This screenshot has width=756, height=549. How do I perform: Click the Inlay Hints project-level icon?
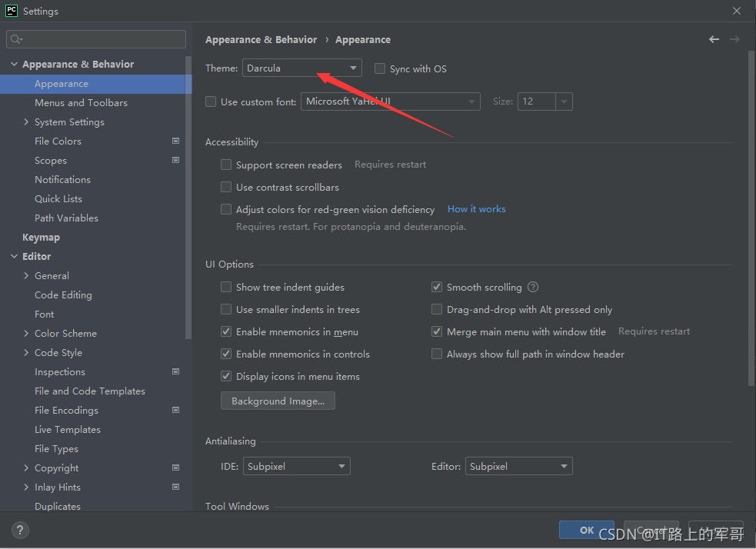(176, 487)
